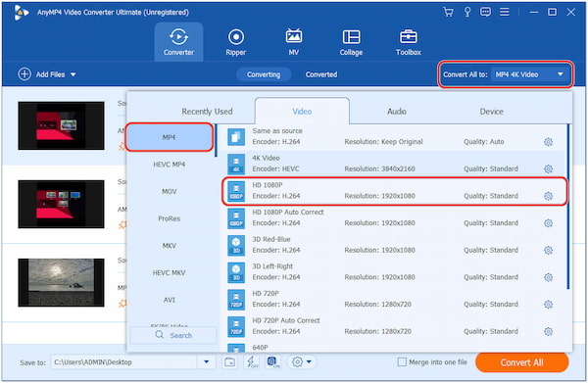
Task: Choose AVI in the format list
Action: point(170,300)
